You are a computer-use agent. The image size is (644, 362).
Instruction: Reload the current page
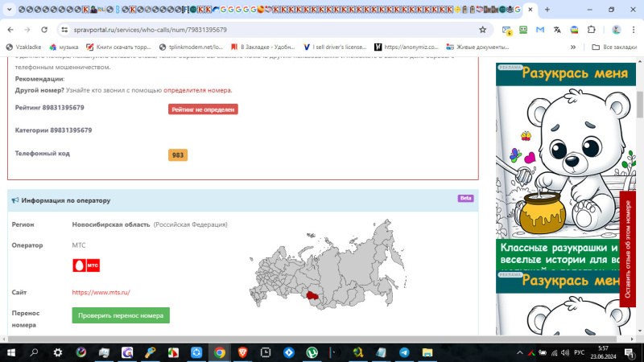(x=44, y=30)
